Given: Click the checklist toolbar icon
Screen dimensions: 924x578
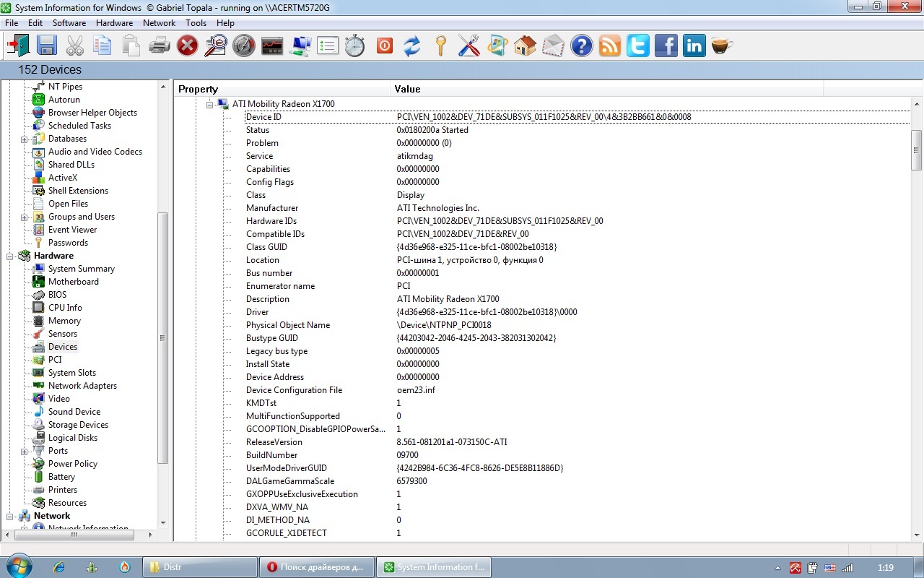Looking at the screenshot, I should [328, 46].
